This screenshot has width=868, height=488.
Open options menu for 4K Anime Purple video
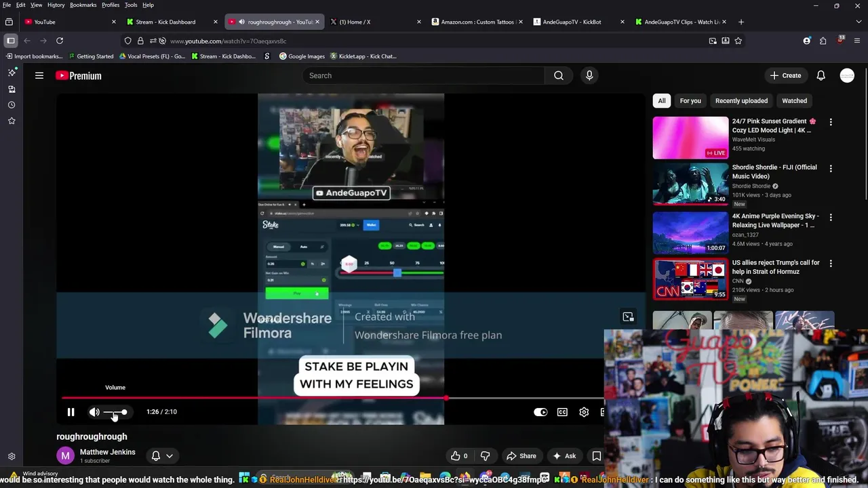(831, 217)
